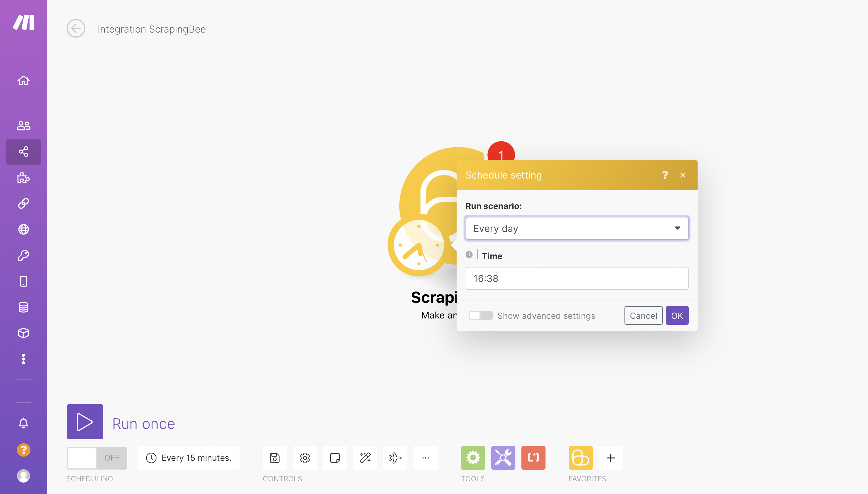This screenshot has width=868, height=494.
Task: Expand the Run scenario dropdown
Action: [577, 228]
